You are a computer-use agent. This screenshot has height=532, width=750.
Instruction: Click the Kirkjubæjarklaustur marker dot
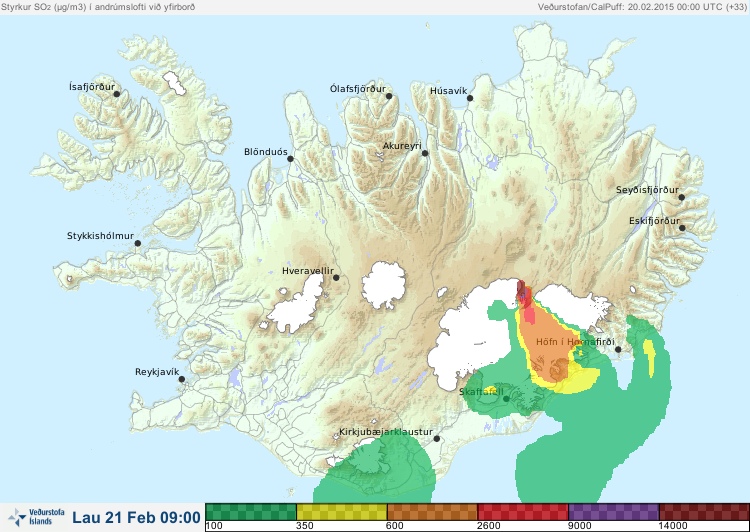pyautogui.click(x=436, y=438)
